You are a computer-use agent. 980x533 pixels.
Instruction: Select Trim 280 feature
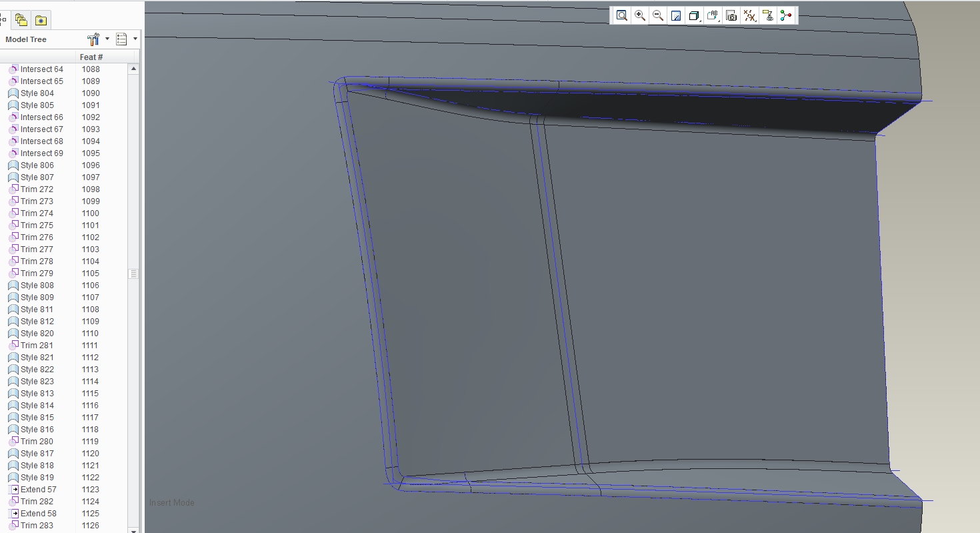[x=37, y=442]
